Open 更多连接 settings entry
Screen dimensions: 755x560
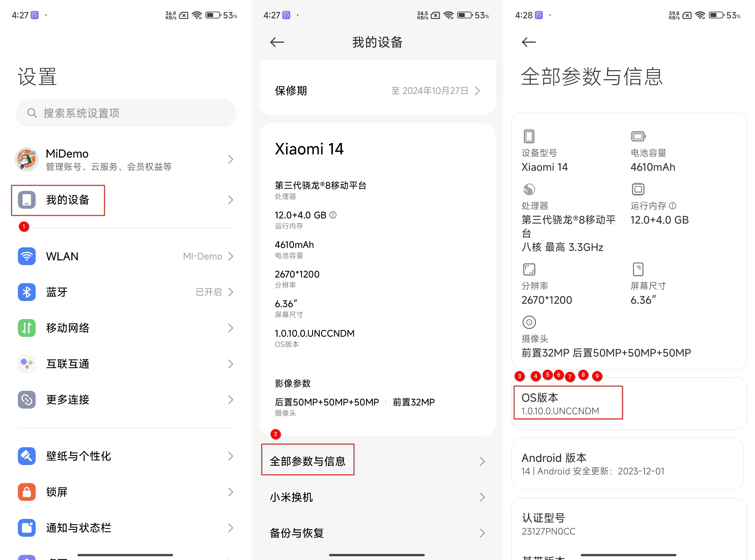click(126, 400)
